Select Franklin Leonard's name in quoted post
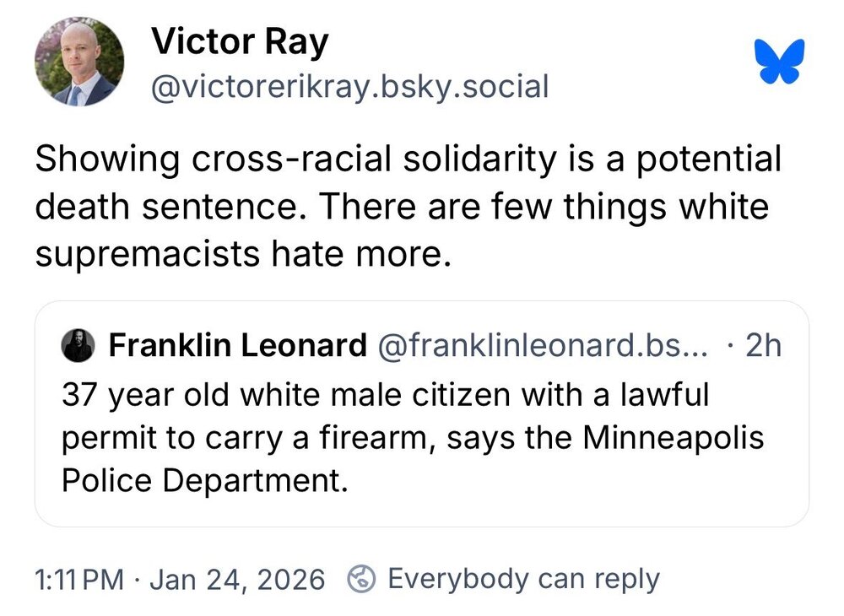Viewport: 844px width, 616px height. point(238,345)
